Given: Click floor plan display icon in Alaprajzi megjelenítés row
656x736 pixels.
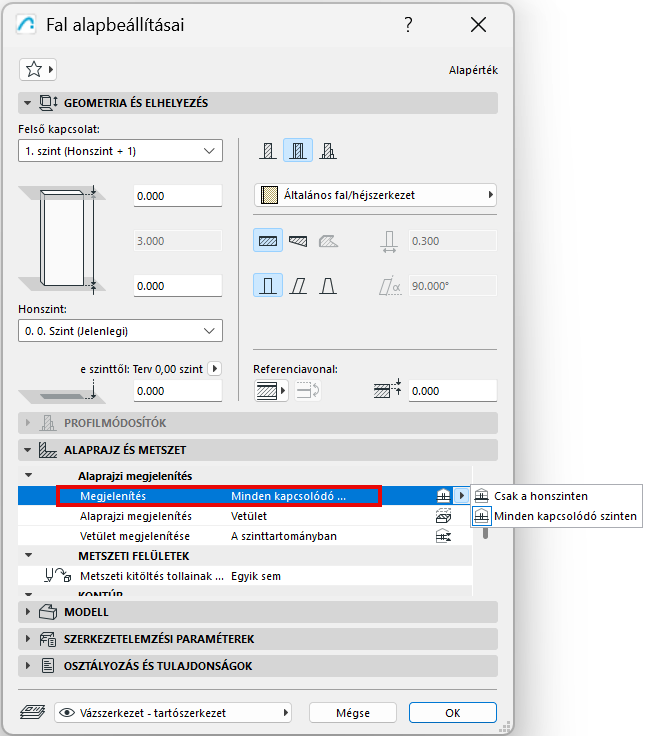Looking at the screenshot, I should (443, 516).
